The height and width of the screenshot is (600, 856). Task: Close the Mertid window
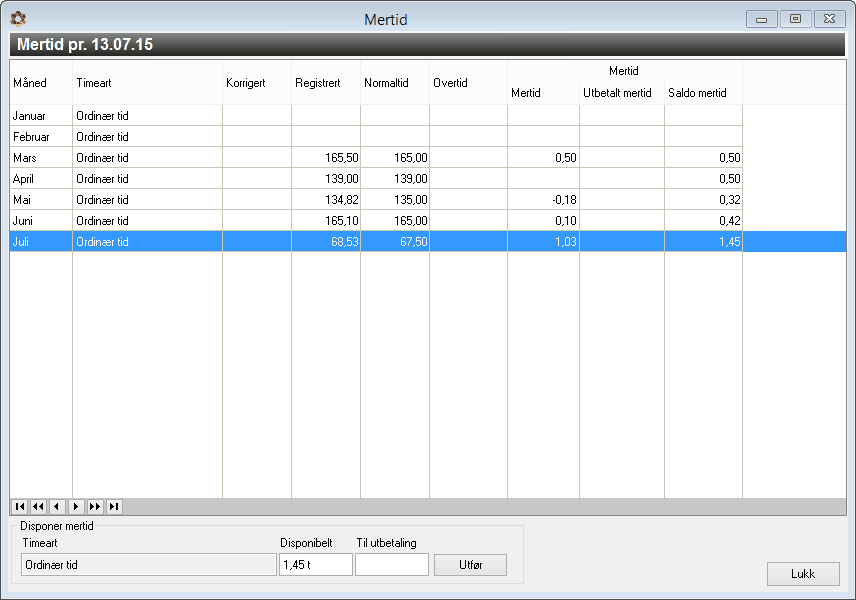830,19
